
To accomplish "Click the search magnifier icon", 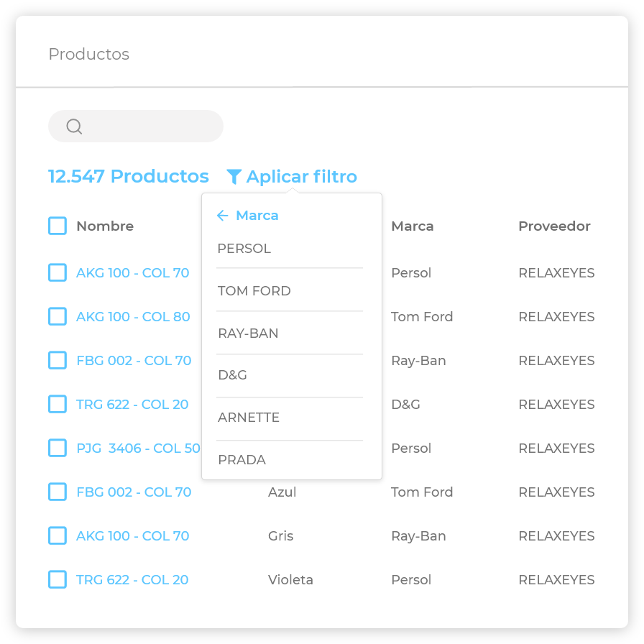I will pos(74,126).
